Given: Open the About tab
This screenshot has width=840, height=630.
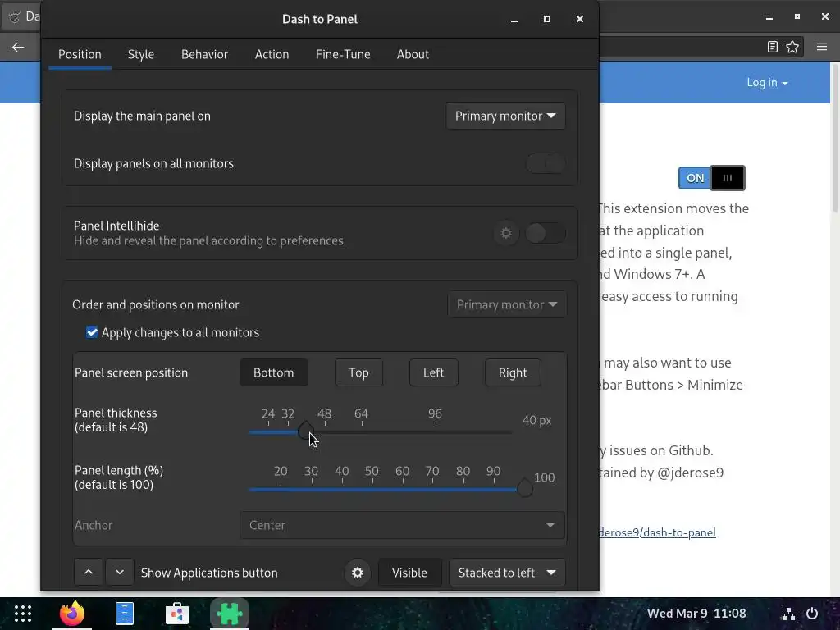Looking at the screenshot, I should coord(413,54).
